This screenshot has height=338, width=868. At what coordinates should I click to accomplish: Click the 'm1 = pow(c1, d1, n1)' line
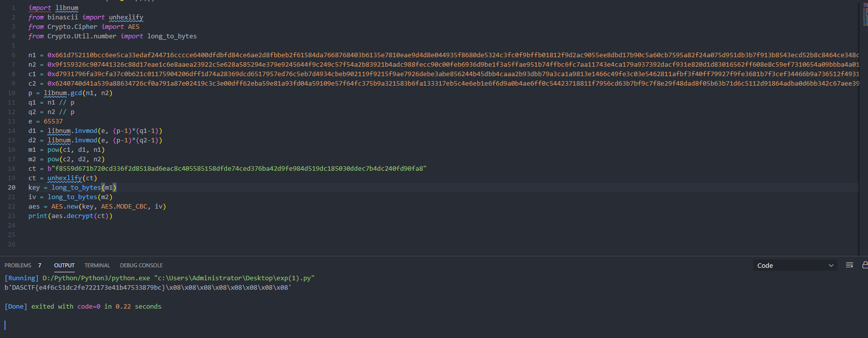[x=66, y=150]
